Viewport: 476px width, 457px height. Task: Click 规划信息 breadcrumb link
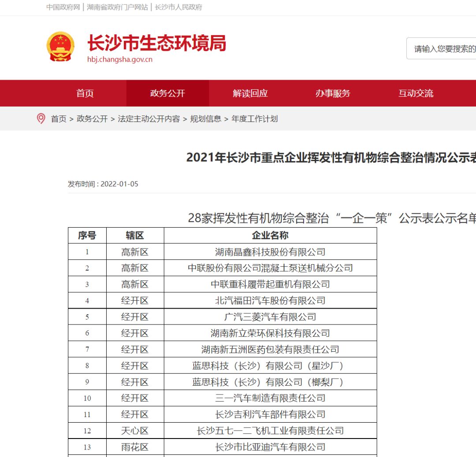point(206,119)
